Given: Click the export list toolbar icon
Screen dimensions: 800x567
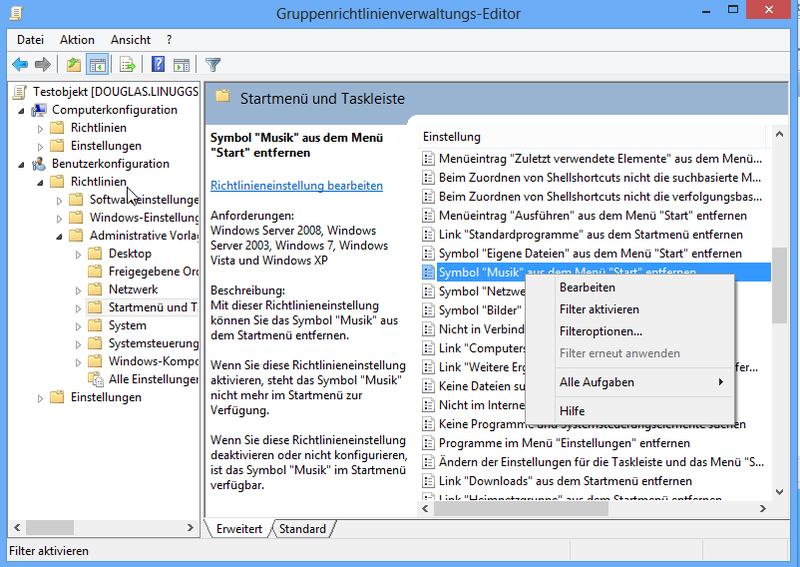Looking at the screenshot, I should pos(127,65).
